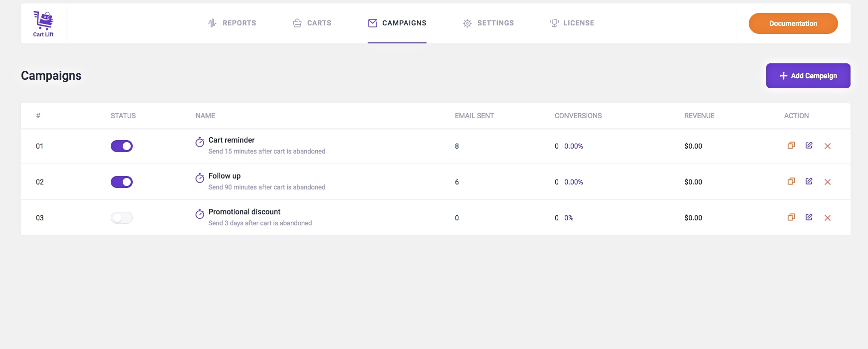Screen dimensions: 868x349
Task: Click the Campaigns page heading
Action: click(x=51, y=76)
